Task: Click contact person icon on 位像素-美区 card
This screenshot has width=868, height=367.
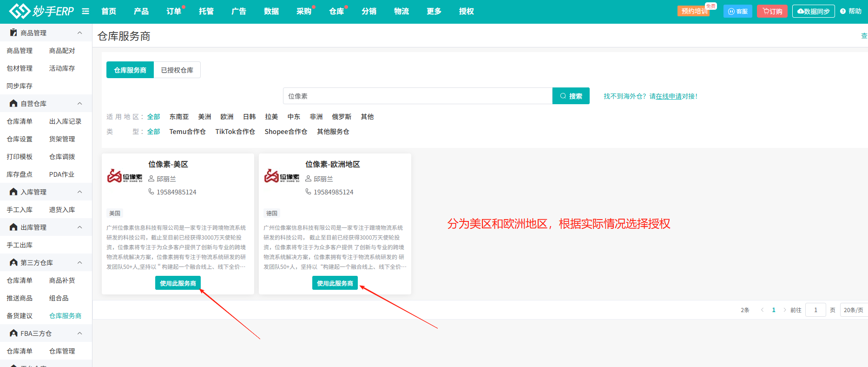Action: click(x=151, y=179)
